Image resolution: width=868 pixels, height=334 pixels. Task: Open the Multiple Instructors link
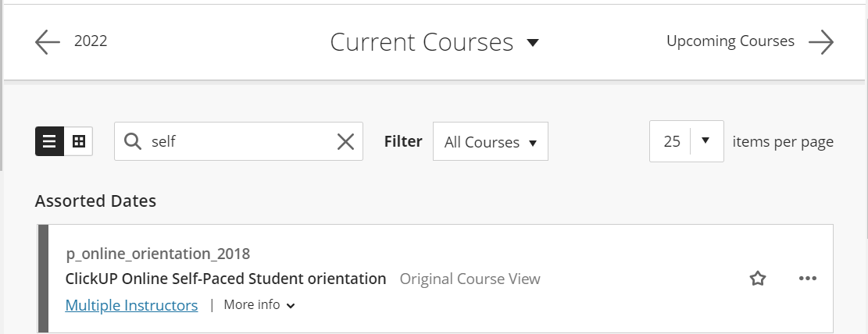[131, 305]
